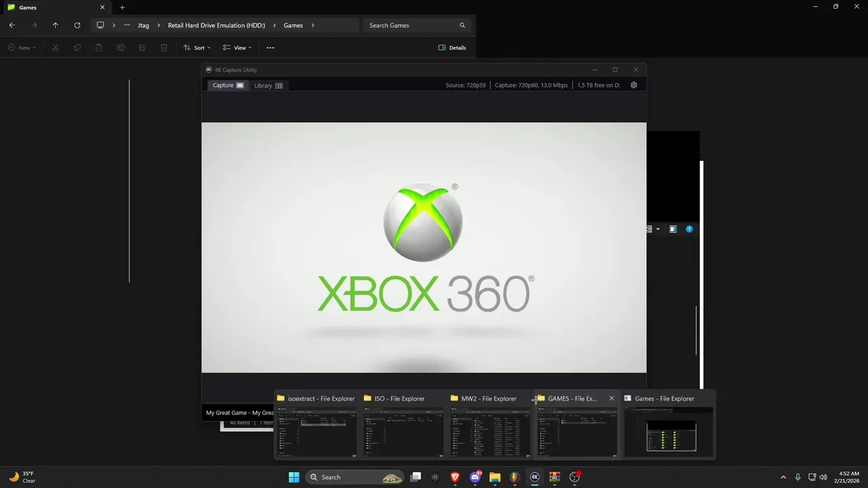Switch to Capture tab in 4K Capture Utility

(x=228, y=85)
